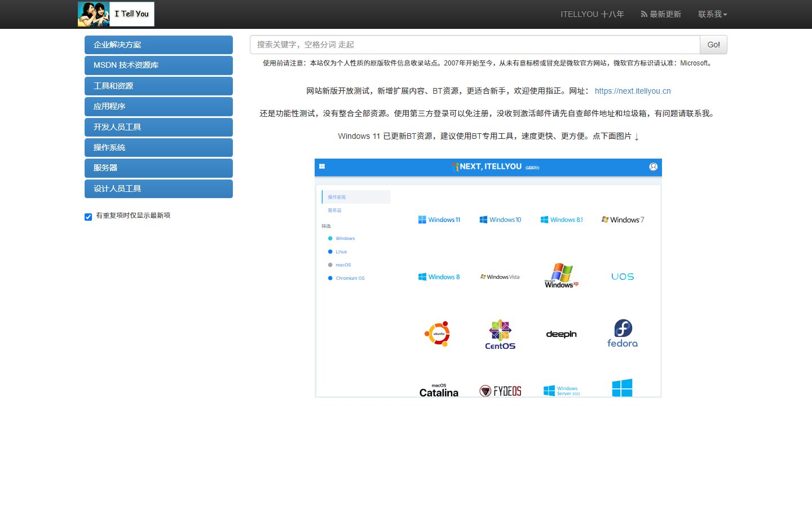Click the grid icon in NEXT, ITELLYOU header

click(322, 167)
